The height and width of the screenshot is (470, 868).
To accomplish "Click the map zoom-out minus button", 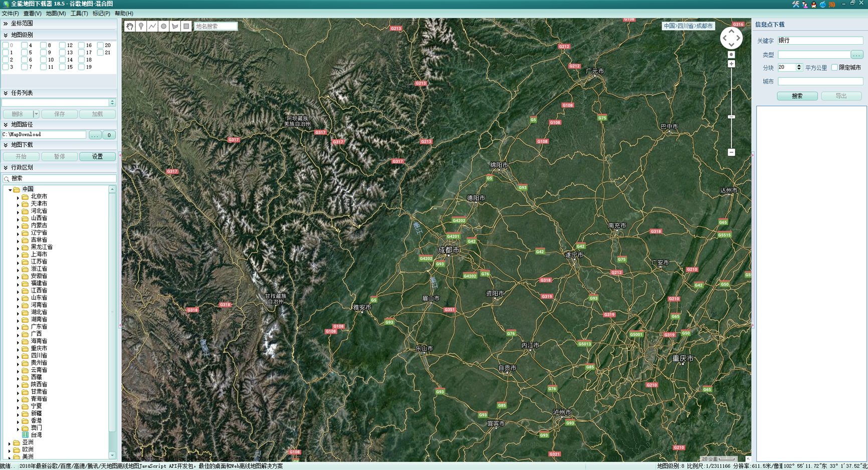I will coord(731,152).
